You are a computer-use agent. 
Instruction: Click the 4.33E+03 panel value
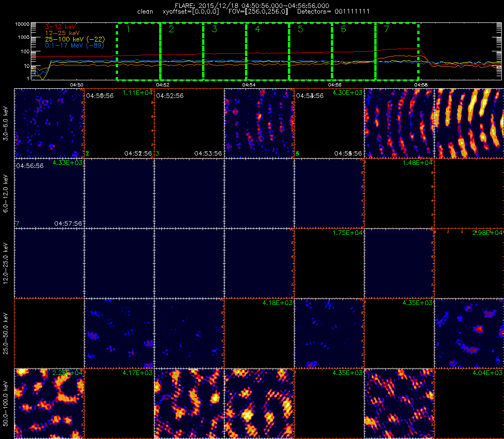click(68, 163)
